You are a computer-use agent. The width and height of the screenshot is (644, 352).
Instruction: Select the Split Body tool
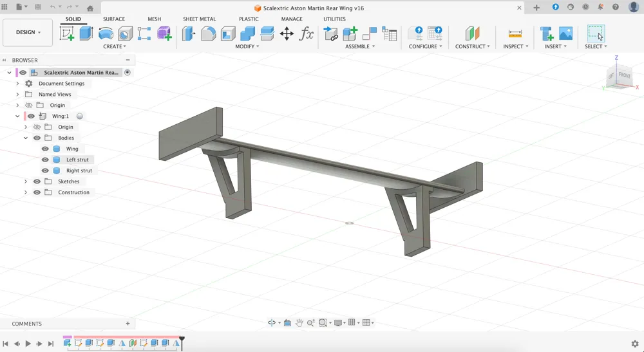267,33
